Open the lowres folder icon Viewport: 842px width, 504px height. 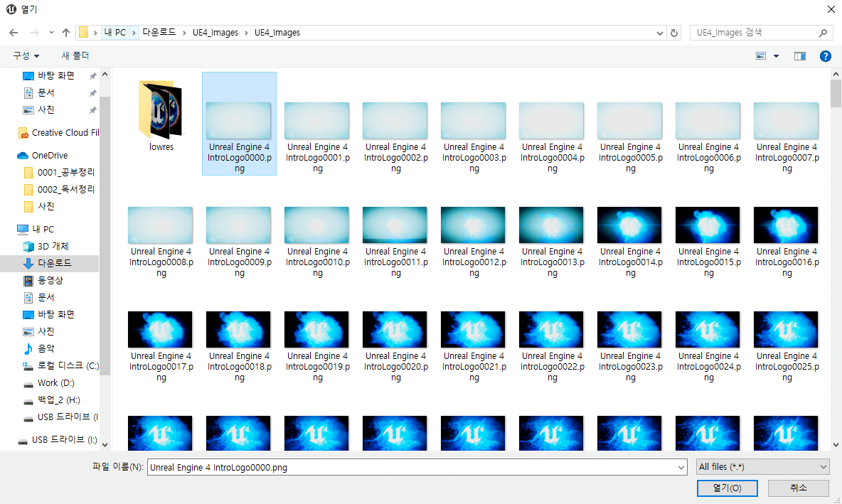(x=161, y=109)
